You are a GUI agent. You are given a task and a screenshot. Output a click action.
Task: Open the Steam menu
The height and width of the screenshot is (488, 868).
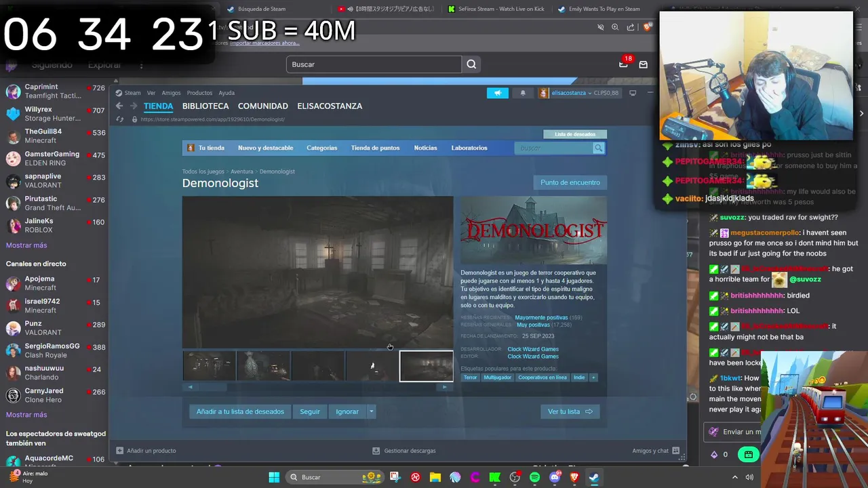coord(128,93)
